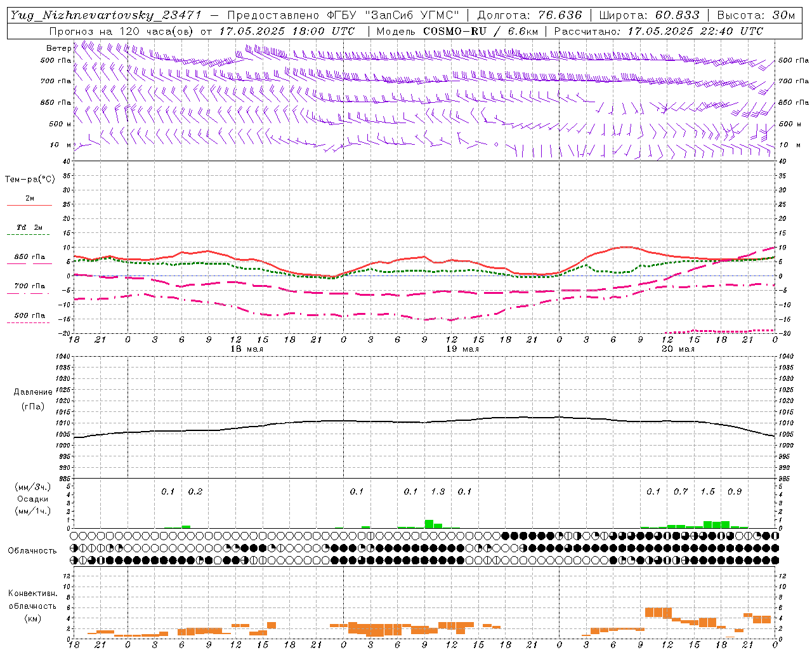The height and width of the screenshot is (650, 812).
Task: Click the '0.7' precipitation value
Action: click(x=681, y=491)
